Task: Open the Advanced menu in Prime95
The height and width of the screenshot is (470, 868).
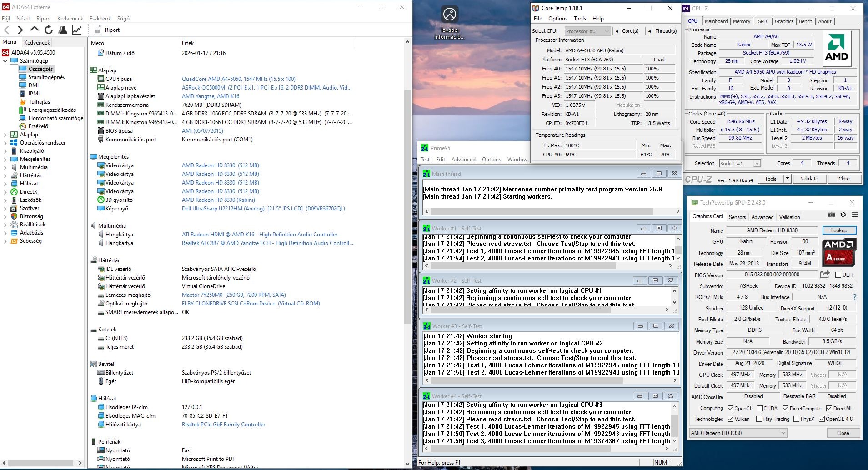Action: click(463, 160)
